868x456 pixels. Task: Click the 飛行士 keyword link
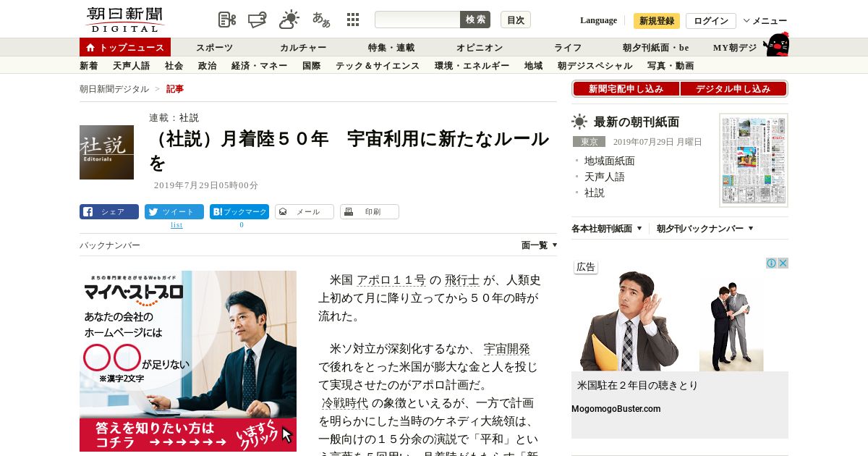pos(462,280)
